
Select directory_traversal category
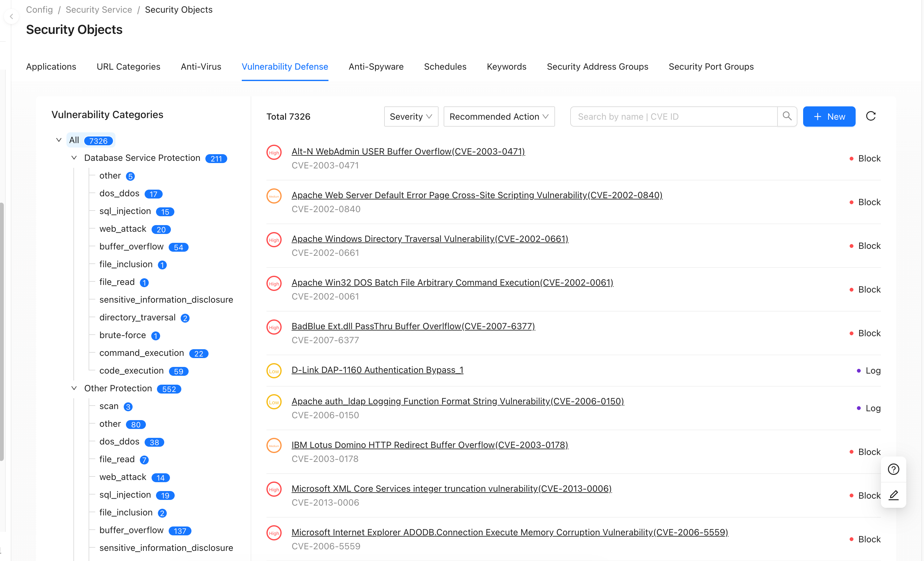pyautogui.click(x=144, y=317)
